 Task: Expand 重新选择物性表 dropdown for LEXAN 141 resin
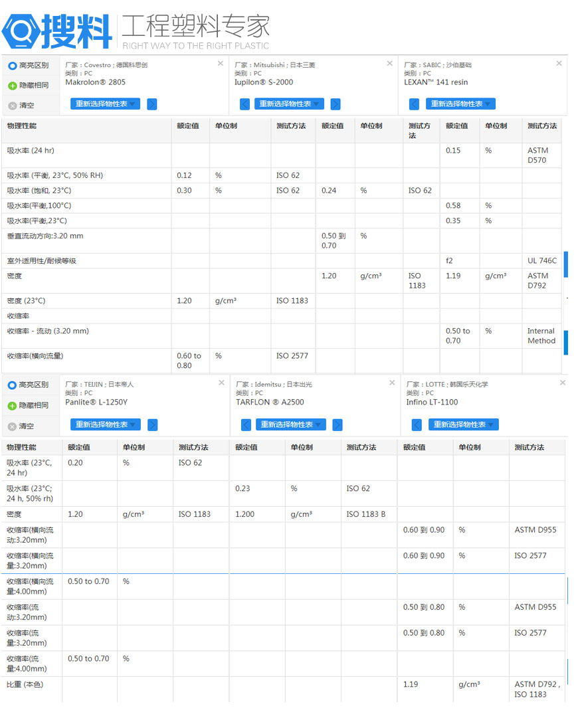(x=460, y=104)
